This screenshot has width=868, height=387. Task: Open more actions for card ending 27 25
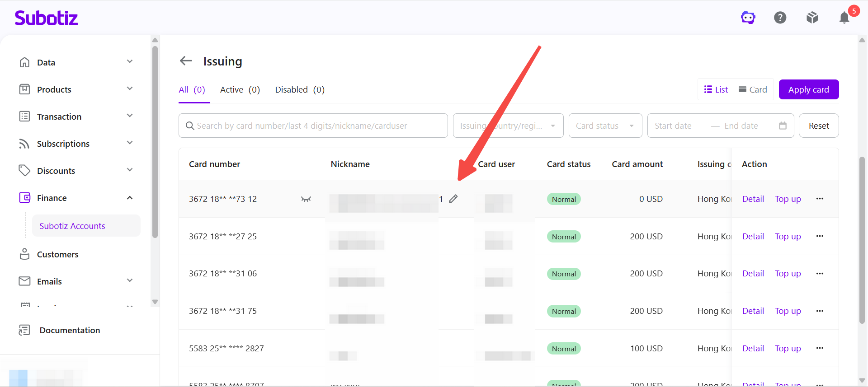[x=820, y=236]
